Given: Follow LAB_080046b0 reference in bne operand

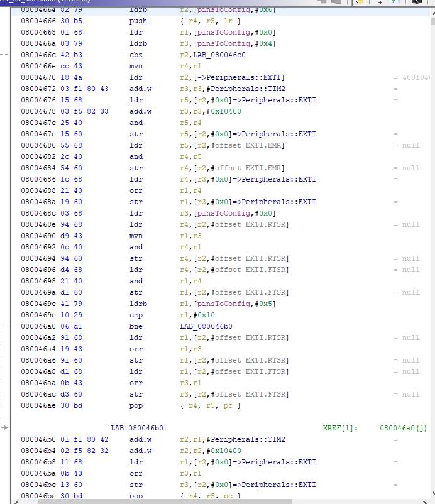Looking at the screenshot, I should tap(206, 326).
